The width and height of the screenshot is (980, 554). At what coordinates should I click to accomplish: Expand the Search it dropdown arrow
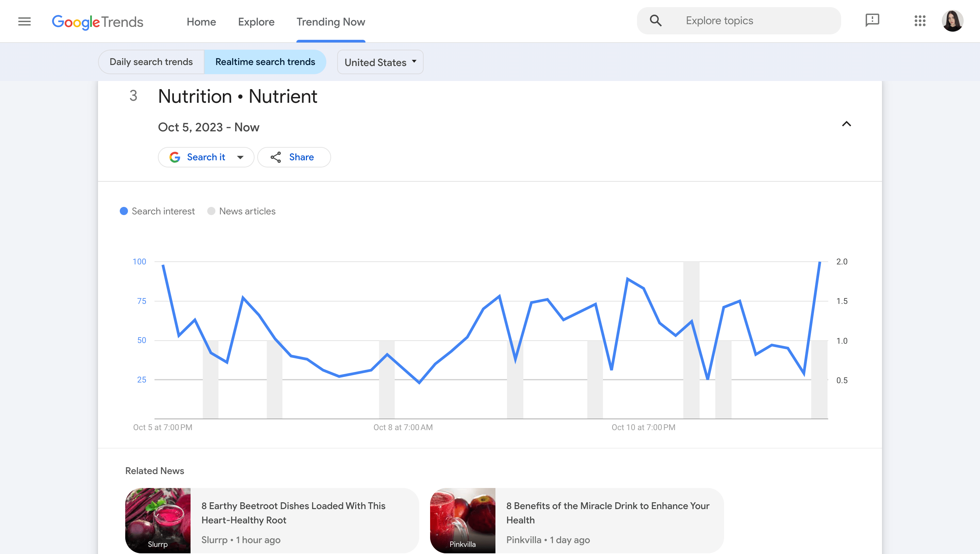239,157
